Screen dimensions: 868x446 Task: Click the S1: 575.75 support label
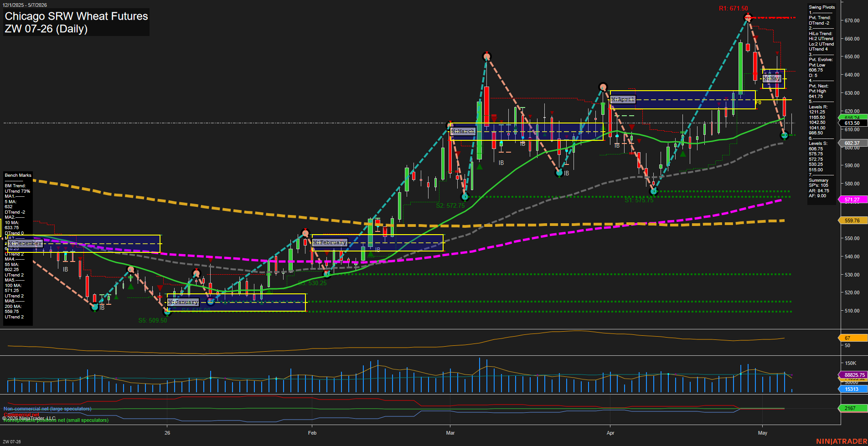(639, 200)
